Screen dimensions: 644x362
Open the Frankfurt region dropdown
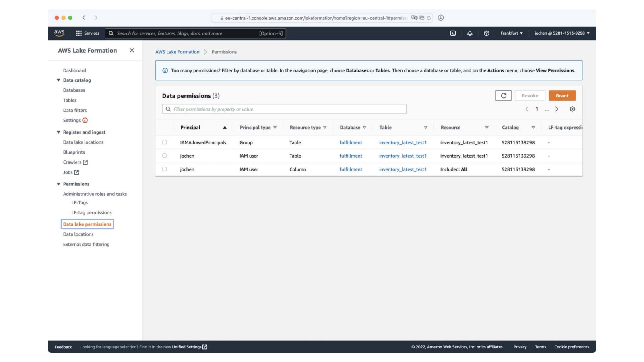512,33
